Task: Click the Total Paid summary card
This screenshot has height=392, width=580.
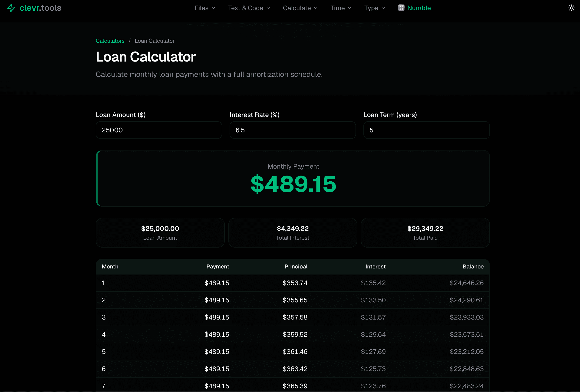Action: tap(425, 232)
